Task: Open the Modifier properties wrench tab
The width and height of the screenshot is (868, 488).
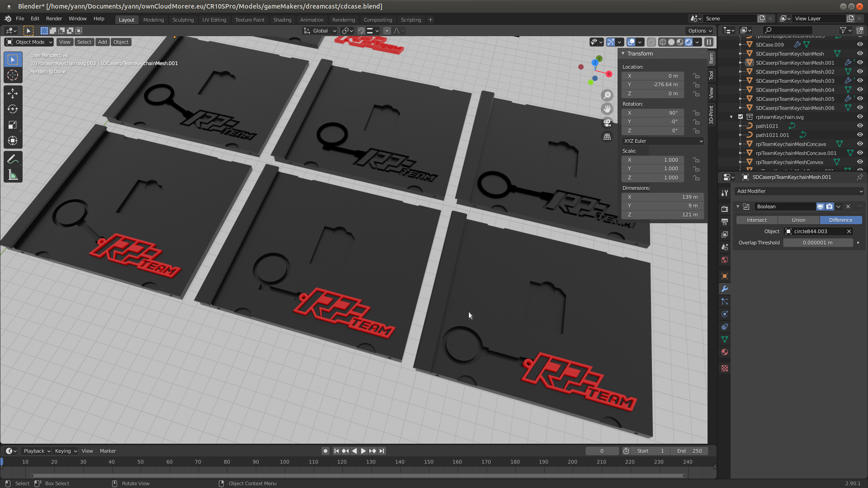Action: click(725, 289)
